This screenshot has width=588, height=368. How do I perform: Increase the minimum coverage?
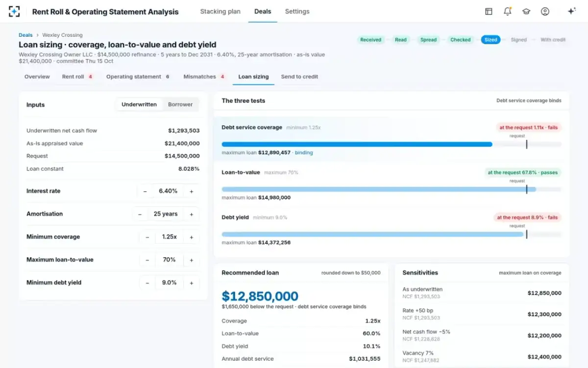pyautogui.click(x=192, y=237)
